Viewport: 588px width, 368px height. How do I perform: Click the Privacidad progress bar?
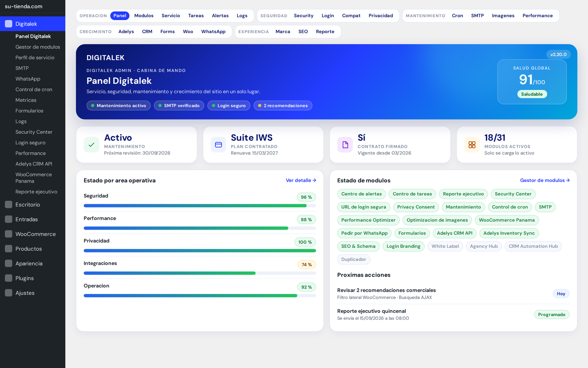pyautogui.click(x=200, y=251)
